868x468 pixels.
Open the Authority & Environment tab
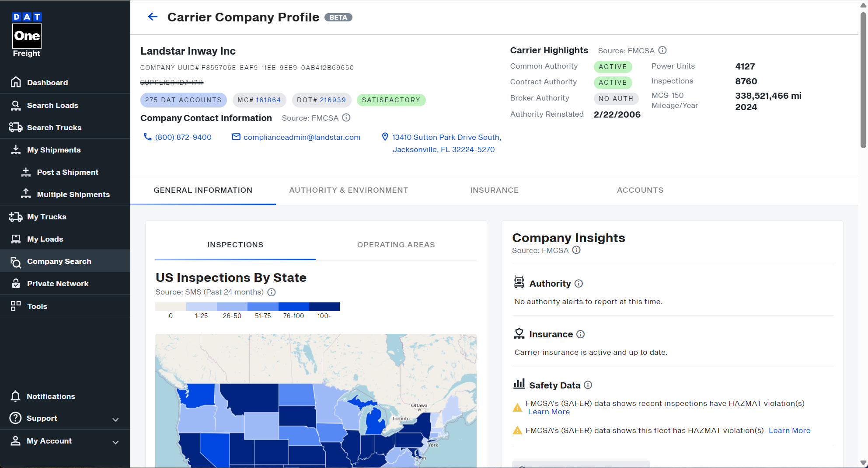coord(349,190)
